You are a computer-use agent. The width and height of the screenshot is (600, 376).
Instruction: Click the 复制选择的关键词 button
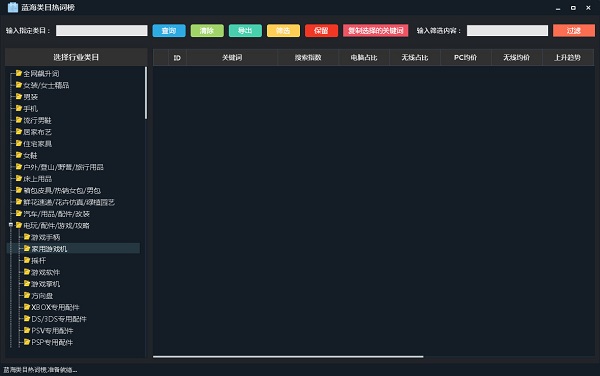click(375, 31)
